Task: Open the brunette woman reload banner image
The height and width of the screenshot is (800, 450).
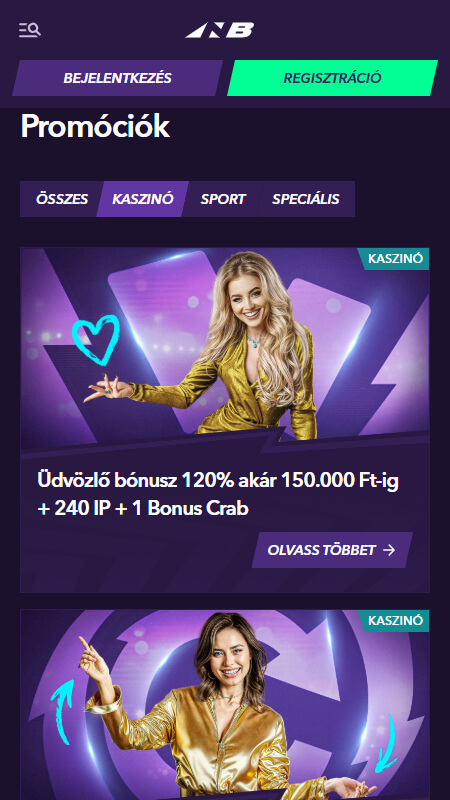Action: click(225, 705)
